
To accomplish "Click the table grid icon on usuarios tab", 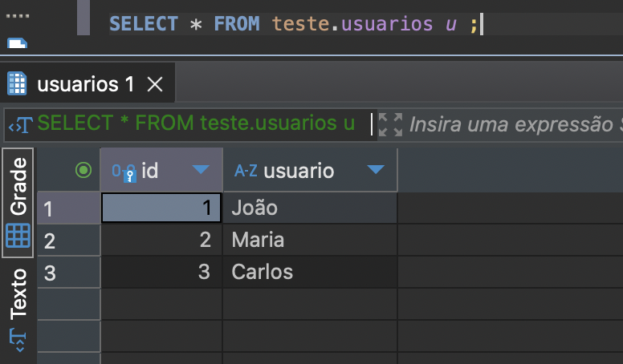I will [17, 83].
